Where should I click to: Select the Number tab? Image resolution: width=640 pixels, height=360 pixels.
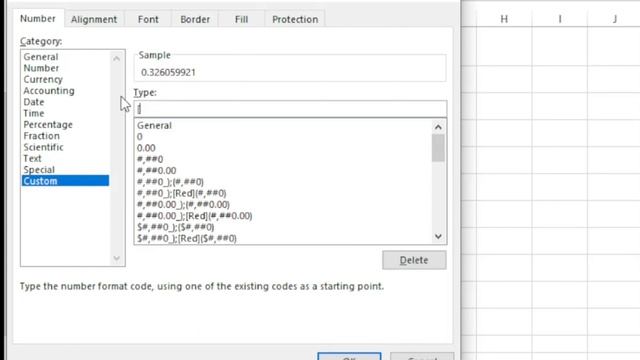coord(38,18)
